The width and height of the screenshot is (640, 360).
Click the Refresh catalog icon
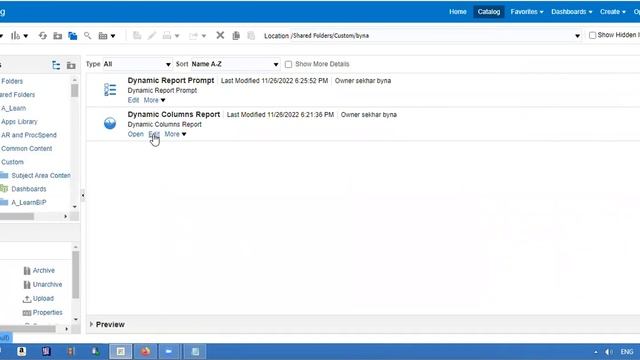tap(43, 36)
